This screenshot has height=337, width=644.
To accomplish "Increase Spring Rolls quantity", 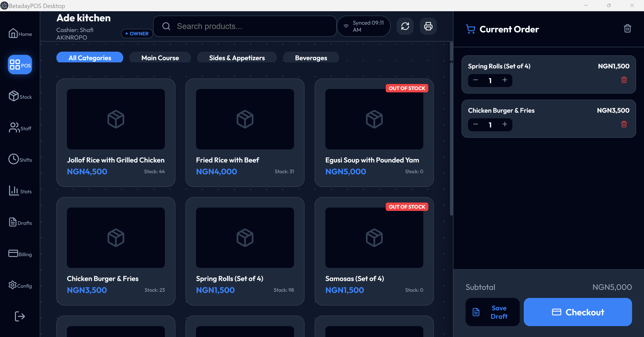I will (504, 80).
